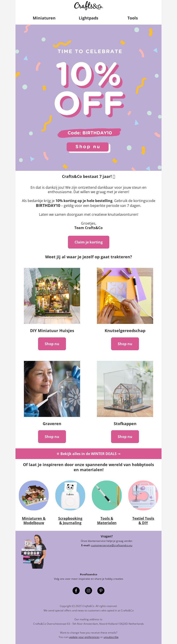
Task: Open the Tools & Materialen pen circle icon
Action: pos(107,495)
